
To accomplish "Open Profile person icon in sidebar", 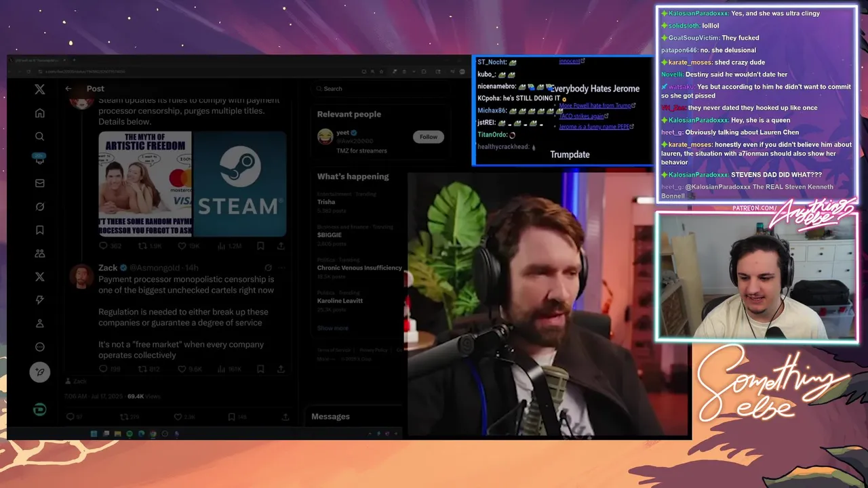I will 39,323.
